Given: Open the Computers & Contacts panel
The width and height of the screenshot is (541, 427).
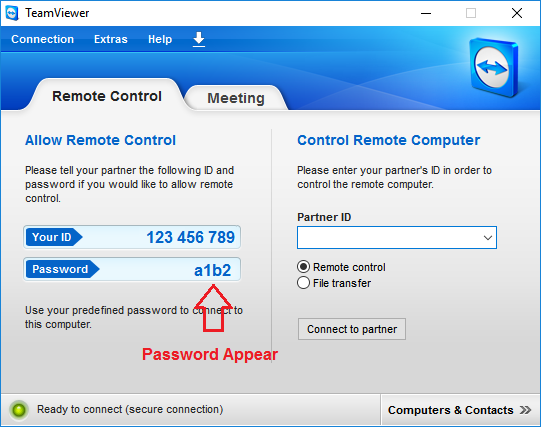Looking at the screenshot, I should 460,410.
